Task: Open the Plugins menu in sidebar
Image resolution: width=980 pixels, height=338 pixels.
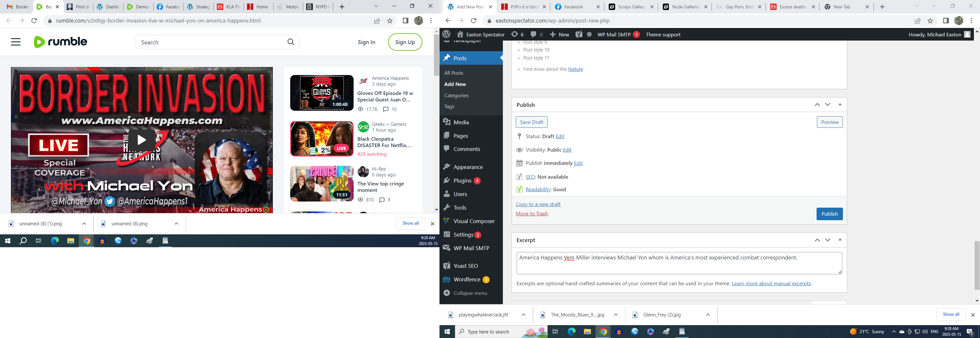Action: [x=462, y=180]
